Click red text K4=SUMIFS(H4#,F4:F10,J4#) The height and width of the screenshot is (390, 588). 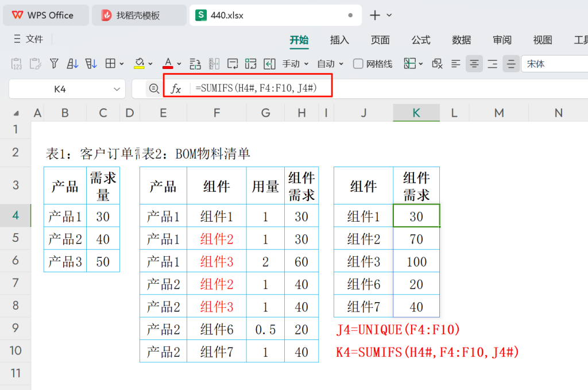[427, 352]
